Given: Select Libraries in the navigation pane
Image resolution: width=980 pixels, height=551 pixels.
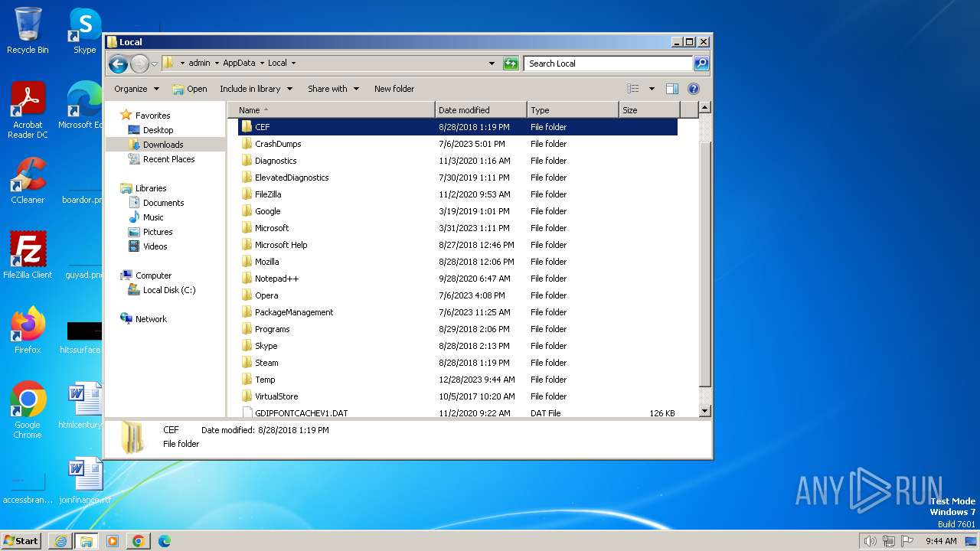Looking at the screenshot, I should 151,188.
